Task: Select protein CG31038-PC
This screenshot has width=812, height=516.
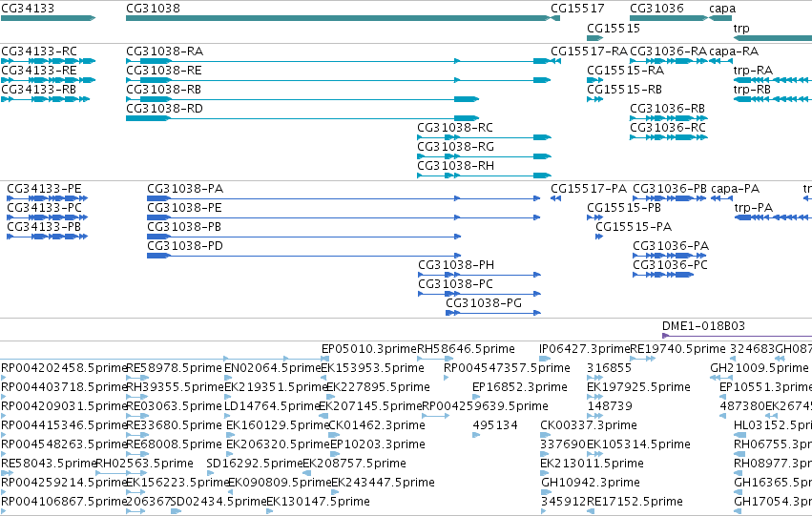Action: click(456, 284)
